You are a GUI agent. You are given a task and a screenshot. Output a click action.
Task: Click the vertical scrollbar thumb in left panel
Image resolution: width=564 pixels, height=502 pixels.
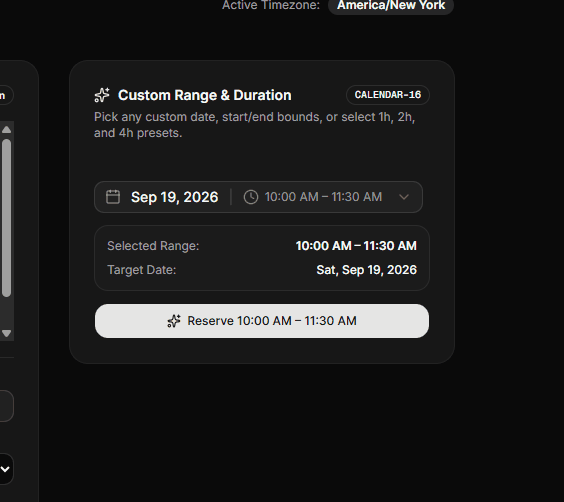(6, 218)
